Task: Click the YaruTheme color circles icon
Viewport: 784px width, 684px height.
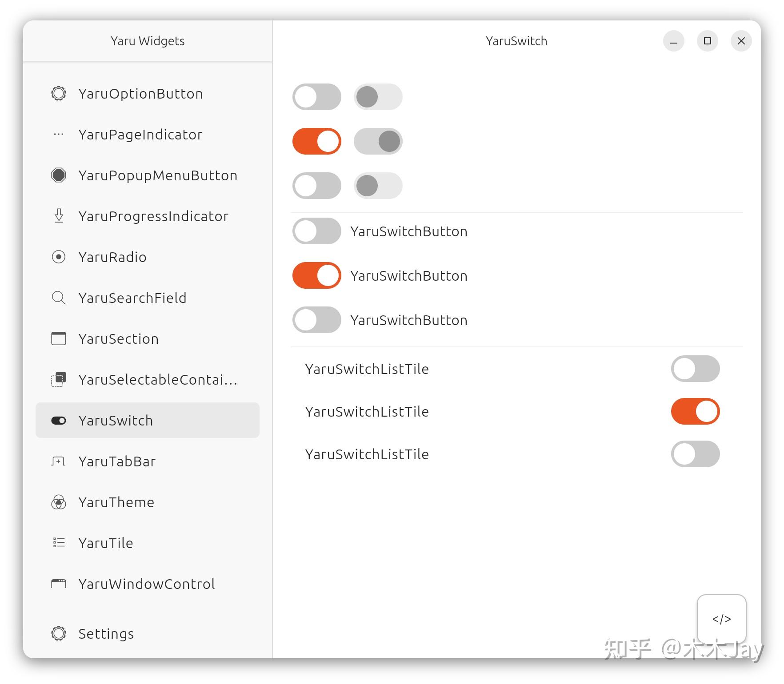Action: click(59, 502)
